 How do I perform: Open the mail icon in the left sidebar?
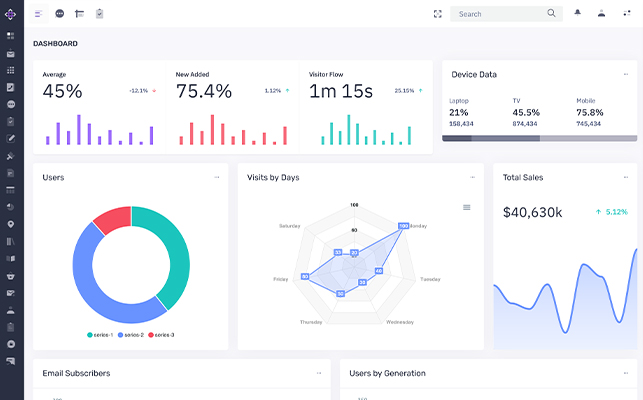(11, 53)
